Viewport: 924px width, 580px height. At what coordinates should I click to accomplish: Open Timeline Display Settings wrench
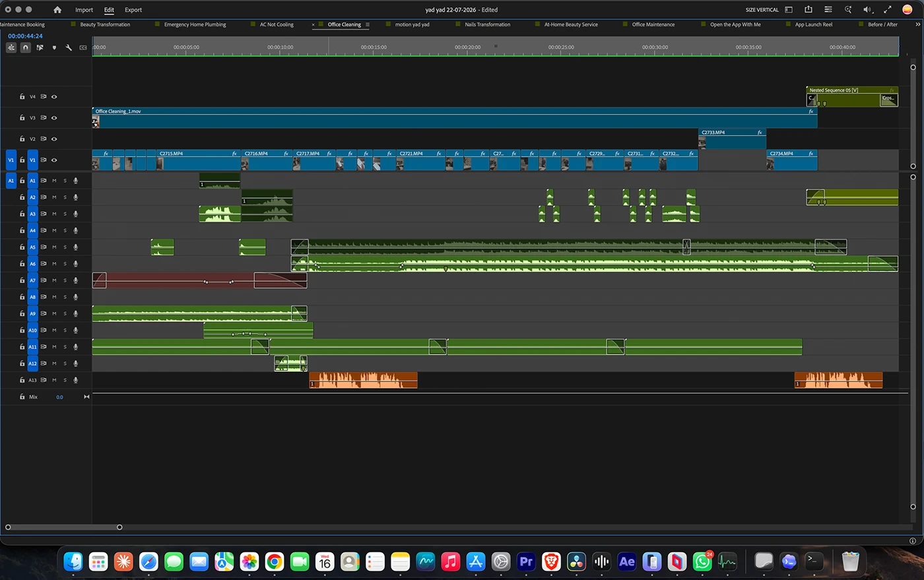69,48
